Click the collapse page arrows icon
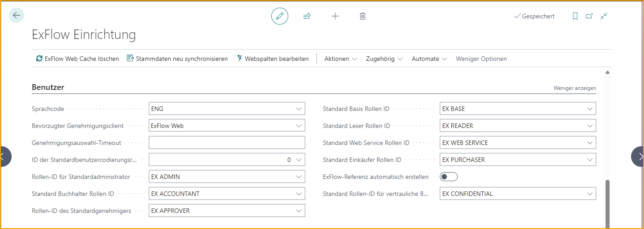 (604, 16)
